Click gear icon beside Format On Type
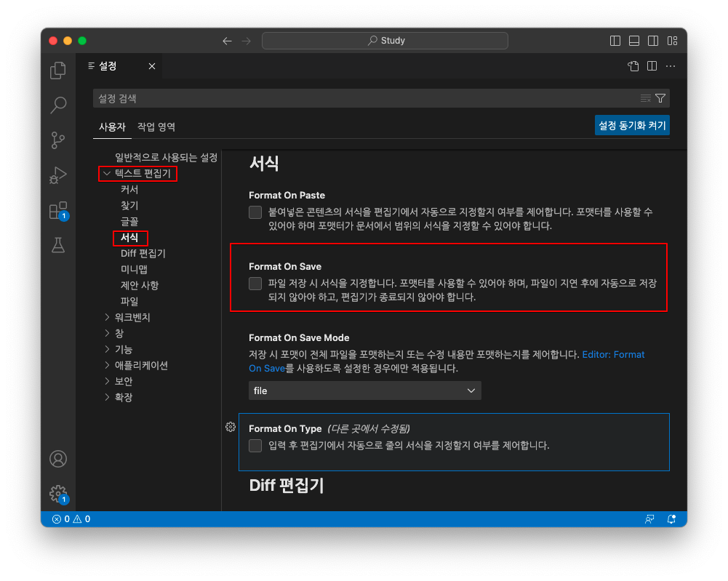Viewport: 728px width, 581px height. tap(231, 427)
